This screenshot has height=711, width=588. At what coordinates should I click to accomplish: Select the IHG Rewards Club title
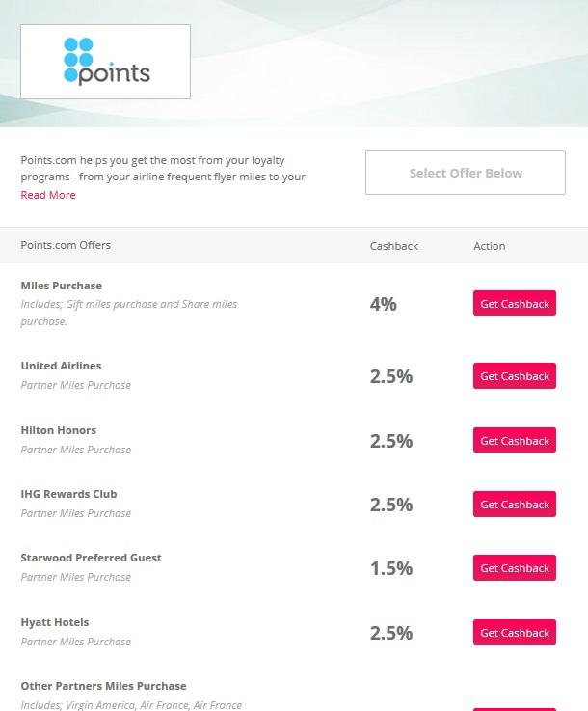pyautogui.click(x=68, y=494)
